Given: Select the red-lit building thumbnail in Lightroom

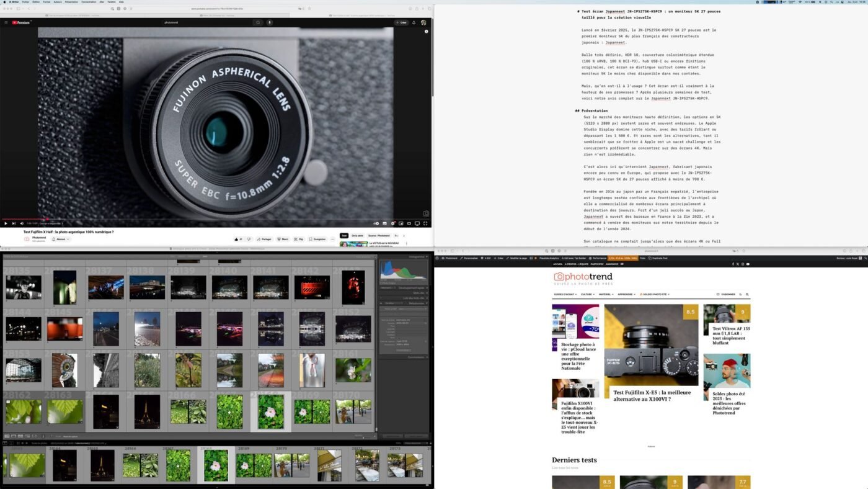Looking at the screenshot, I should point(312,287).
